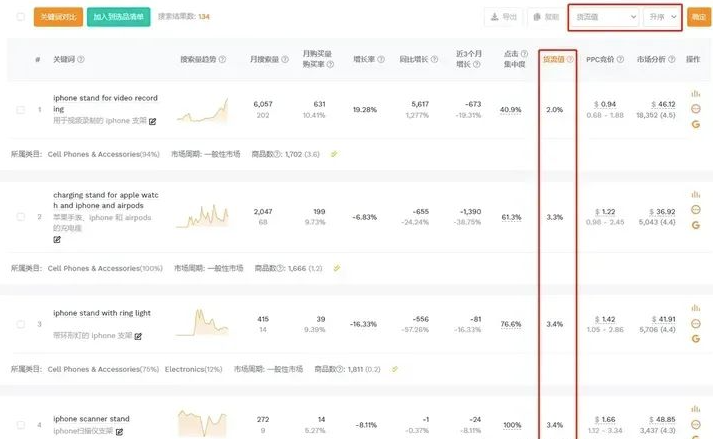This screenshot has width=713, height=439.
Task: Select checkbox for row 2 charging stand keyword
Action: (20, 217)
